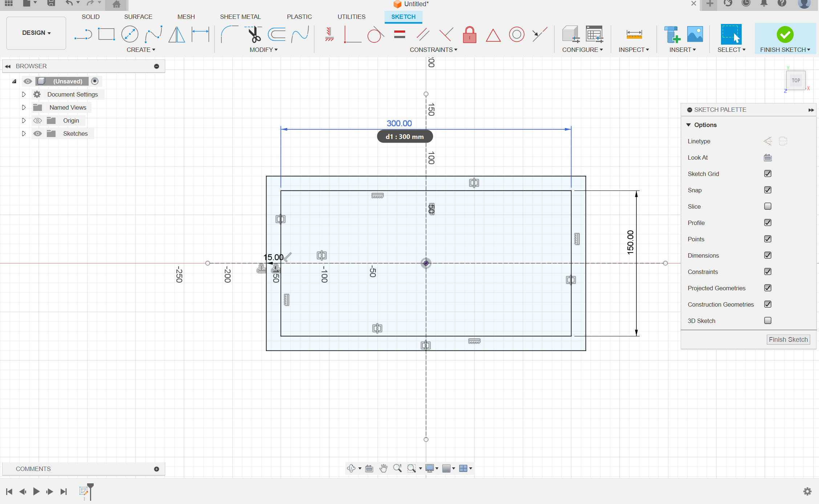Apply the Parallel constraint
The image size is (819, 504).
(x=423, y=34)
